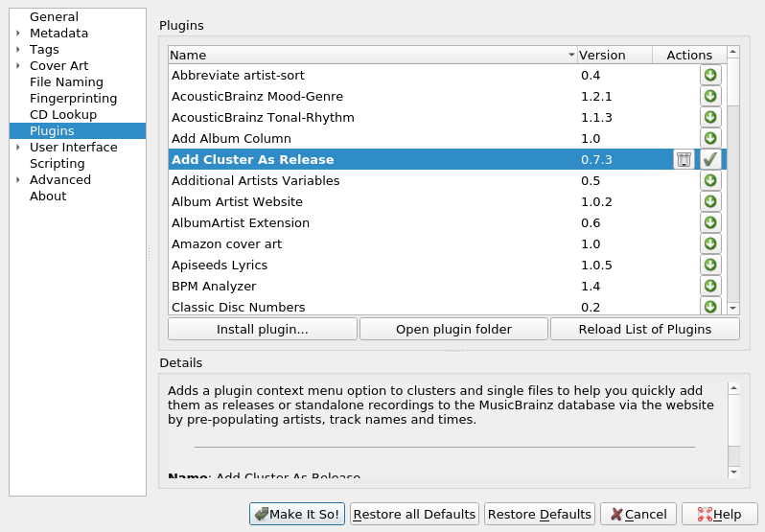Screen dimensions: 765x532
Task: Click download icon for AcousticBrainz Mood-Genre
Action: [710, 96]
